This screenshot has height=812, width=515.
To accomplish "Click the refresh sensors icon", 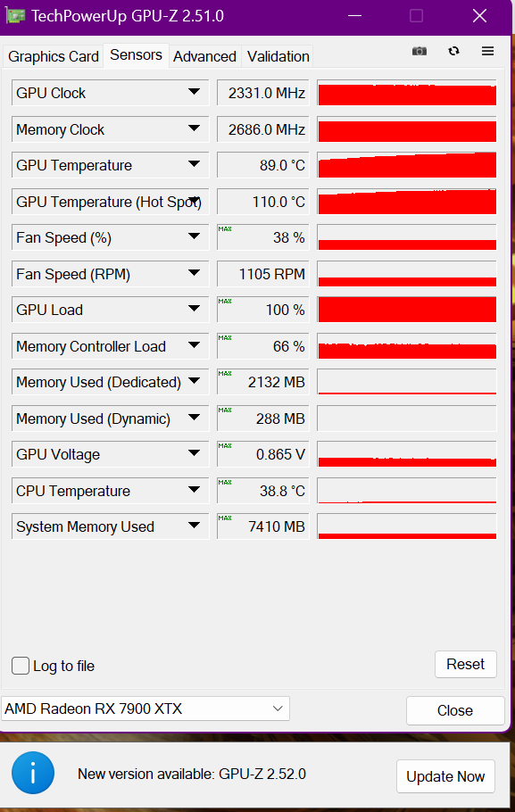I will (x=453, y=51).
